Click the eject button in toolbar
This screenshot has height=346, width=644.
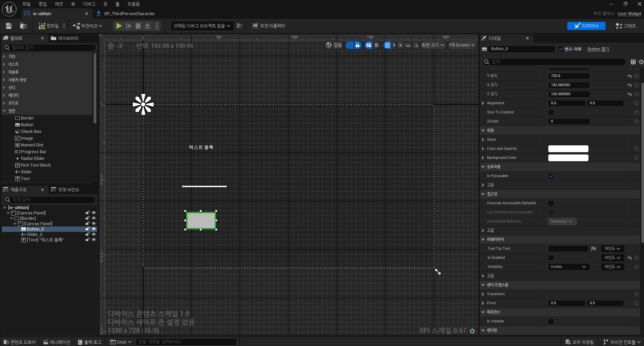click(x=148, y=26)
